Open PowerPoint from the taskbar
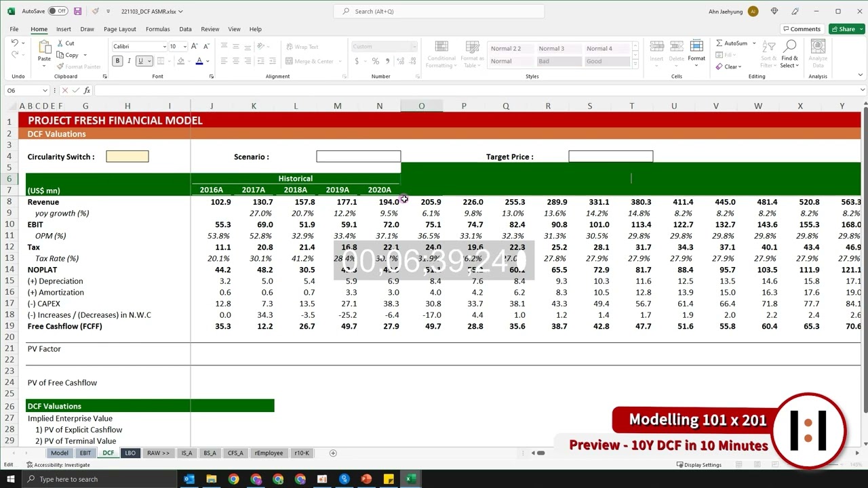The width and height of the screenshot is (868, 488). (366, 479)
